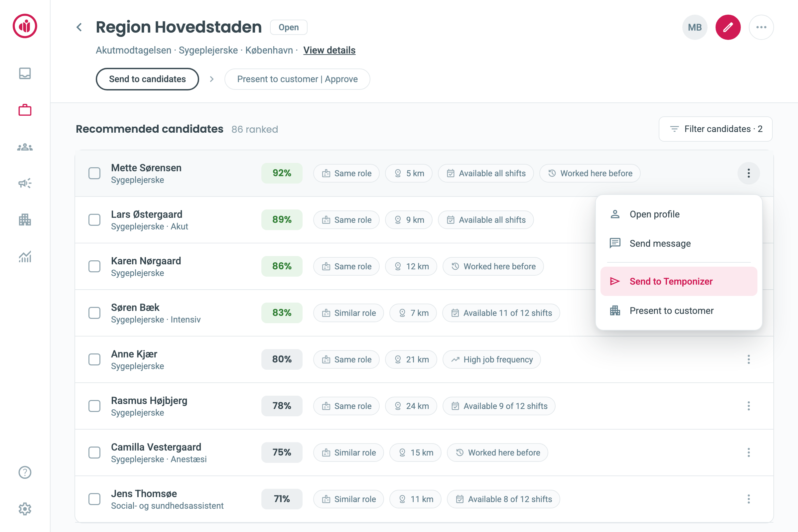Click the location pin in Lars's 9 km chip
This screenshot has height=532, width=798.
398,220
